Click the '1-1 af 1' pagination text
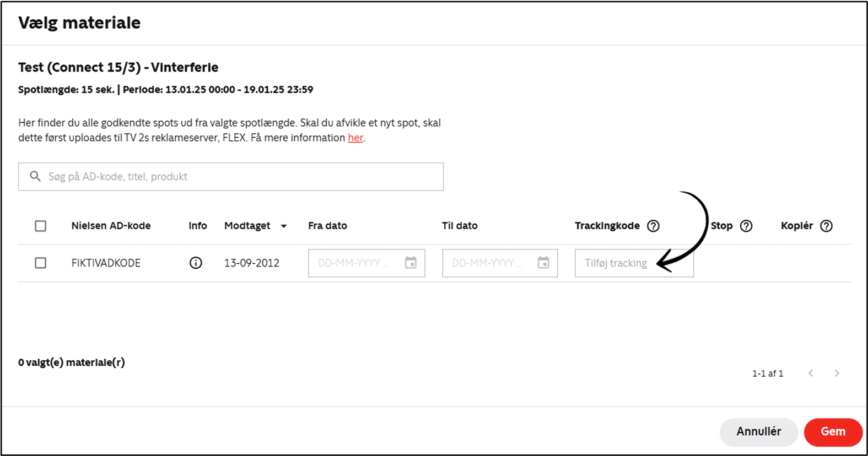Image resolution: width=868 pixels, height=456 pixels. (768, 373)
